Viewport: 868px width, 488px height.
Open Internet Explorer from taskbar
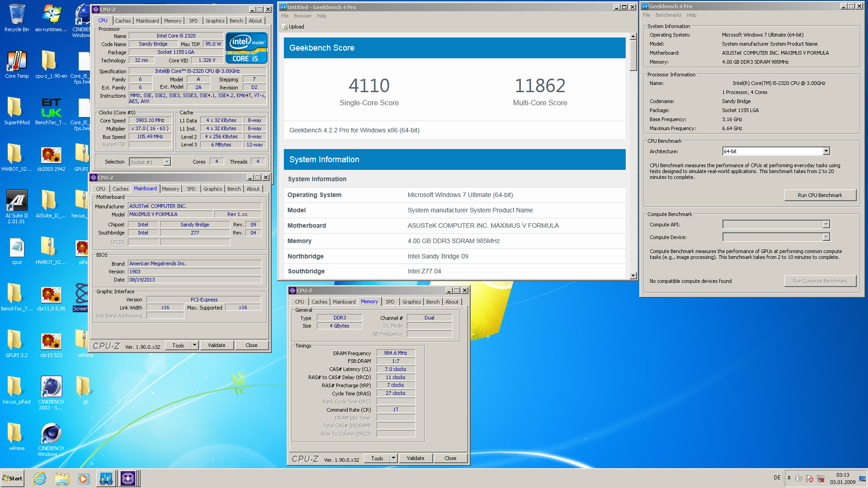click(40, 479)
